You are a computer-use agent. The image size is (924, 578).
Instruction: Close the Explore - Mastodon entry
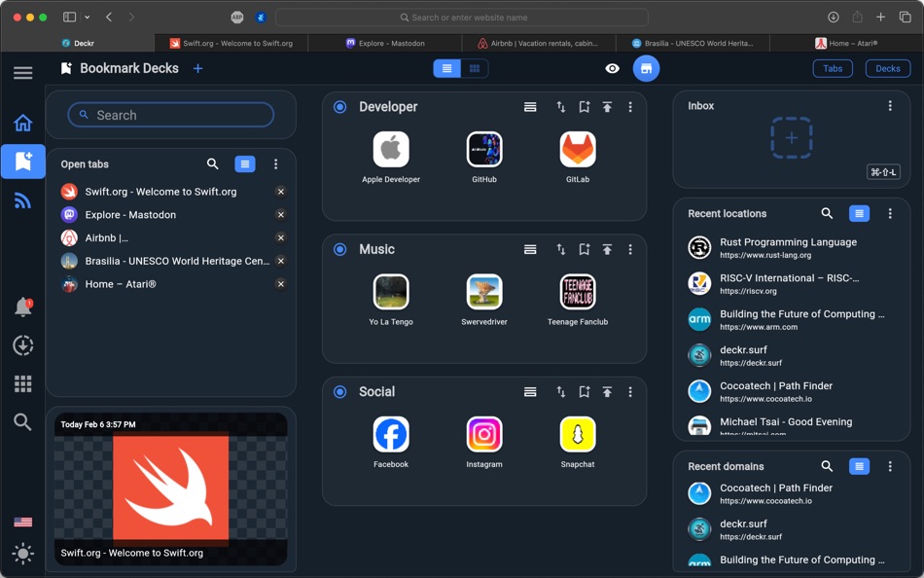pos(281,215)
